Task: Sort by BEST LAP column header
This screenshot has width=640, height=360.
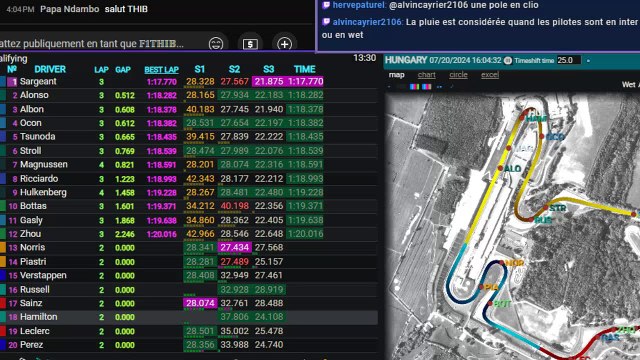Action: tap(162, 69)
